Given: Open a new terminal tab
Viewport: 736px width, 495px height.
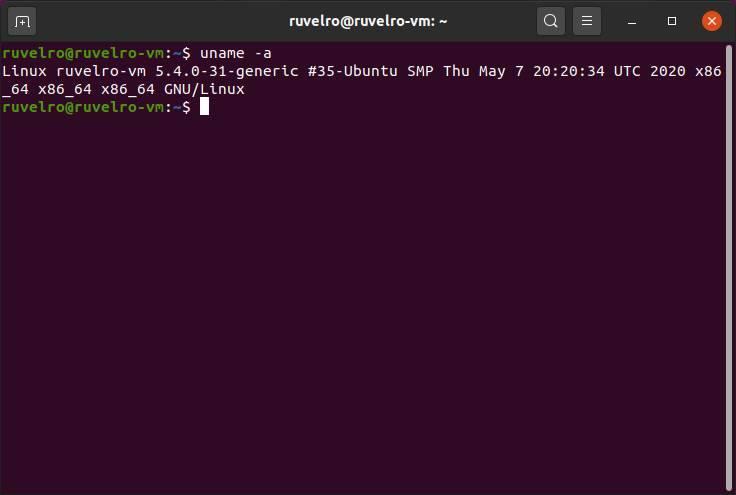Looking at the screenshot, I should coord(22,22).
